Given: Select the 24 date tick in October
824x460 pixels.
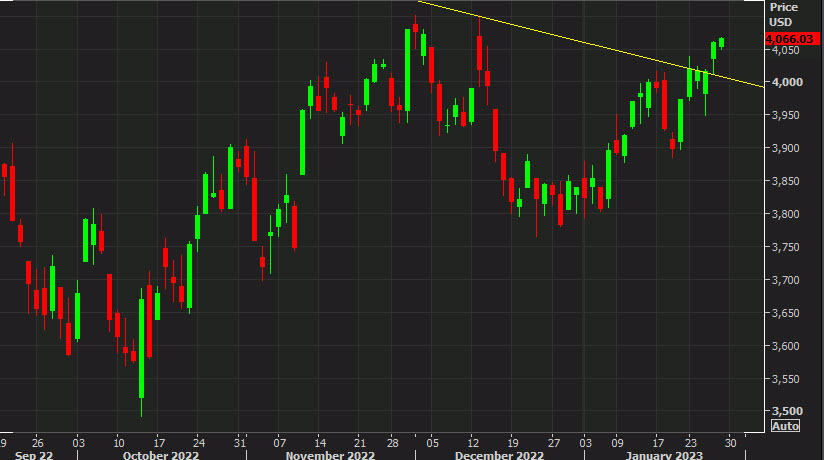Looking at the screenshot, I should tap(197, 440).
